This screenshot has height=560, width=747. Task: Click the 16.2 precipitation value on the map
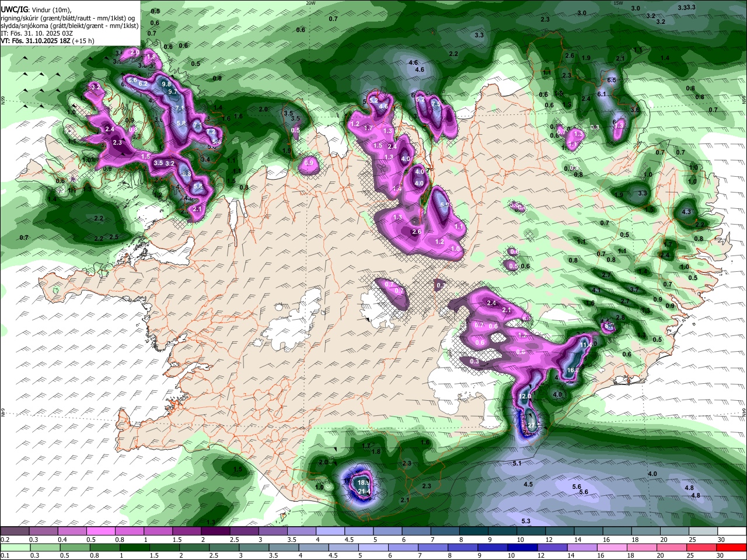coord(573,370)
